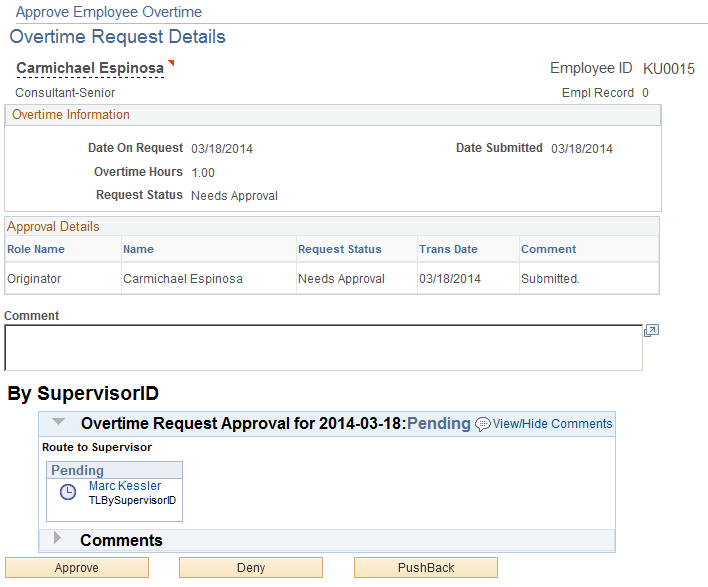The height and width of the screenshot is (587, 708).
Task: Sort by Comment column header
Action: tap(549, 249)
